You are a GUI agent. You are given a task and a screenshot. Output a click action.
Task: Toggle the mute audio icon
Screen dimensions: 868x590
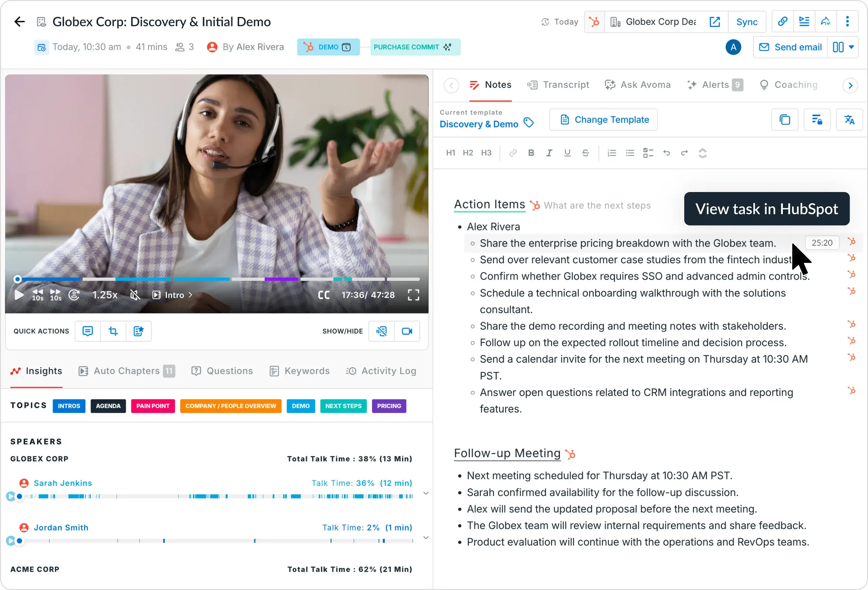click(135, 295)
